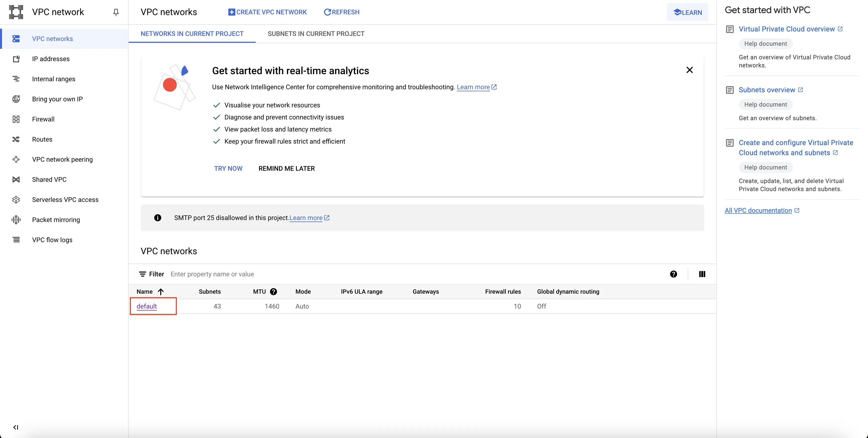Click the LEARN button

687,13
